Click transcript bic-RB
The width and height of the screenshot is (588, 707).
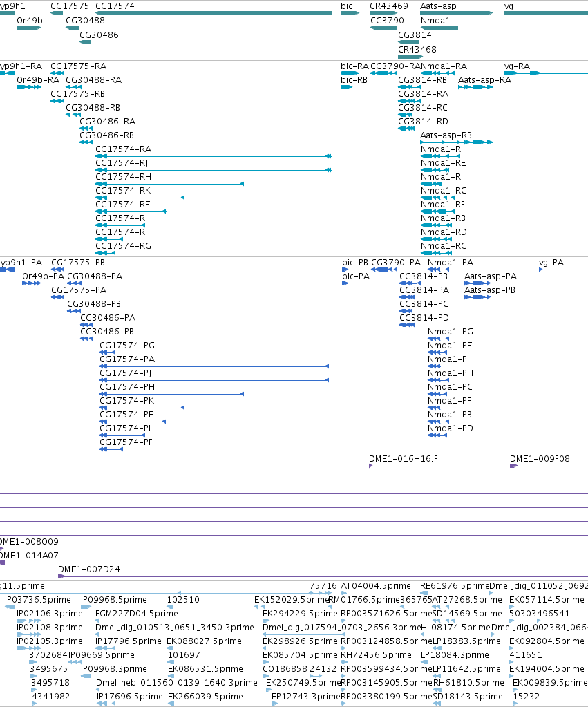[x=346, y=87]
